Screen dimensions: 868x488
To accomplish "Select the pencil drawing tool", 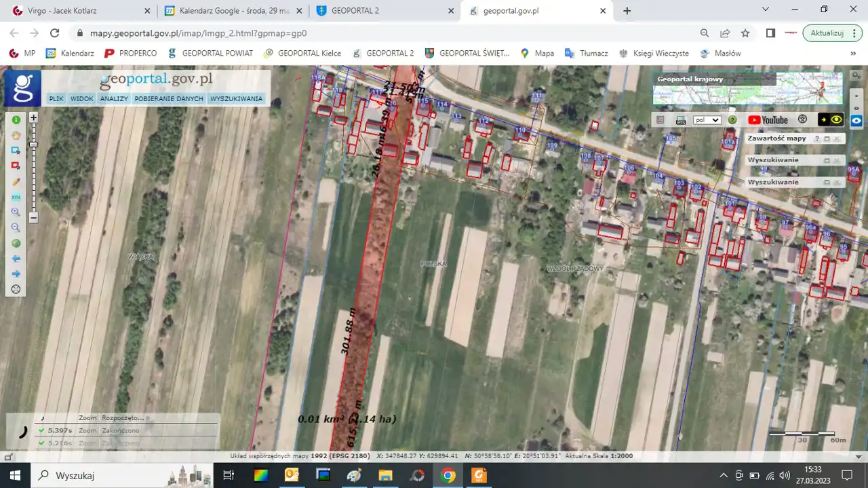I will (16, 182).
